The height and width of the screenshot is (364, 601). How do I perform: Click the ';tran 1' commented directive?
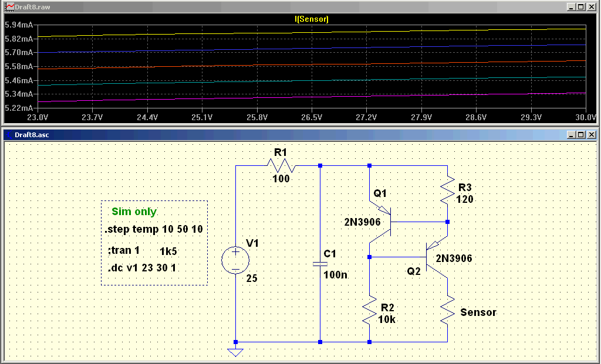(x=124, y=250)
